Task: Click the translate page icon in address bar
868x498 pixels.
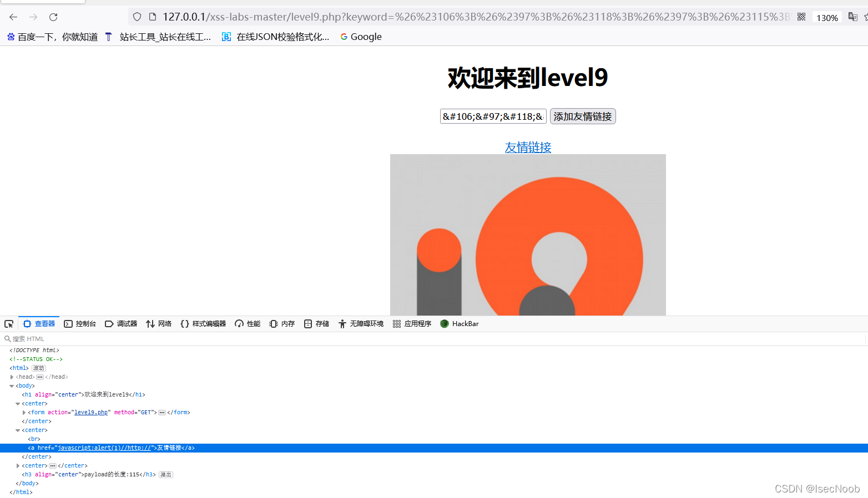Action: click(x=853, y=17)
